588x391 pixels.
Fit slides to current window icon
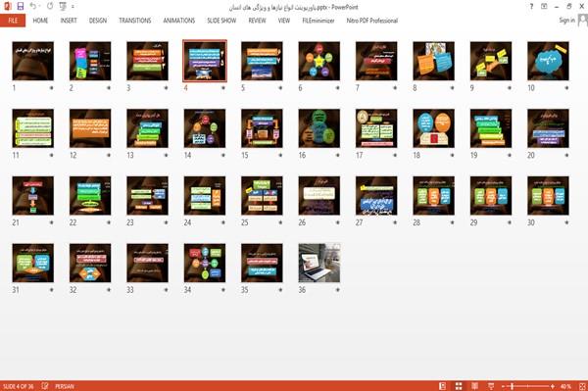(x=582, y=386)
